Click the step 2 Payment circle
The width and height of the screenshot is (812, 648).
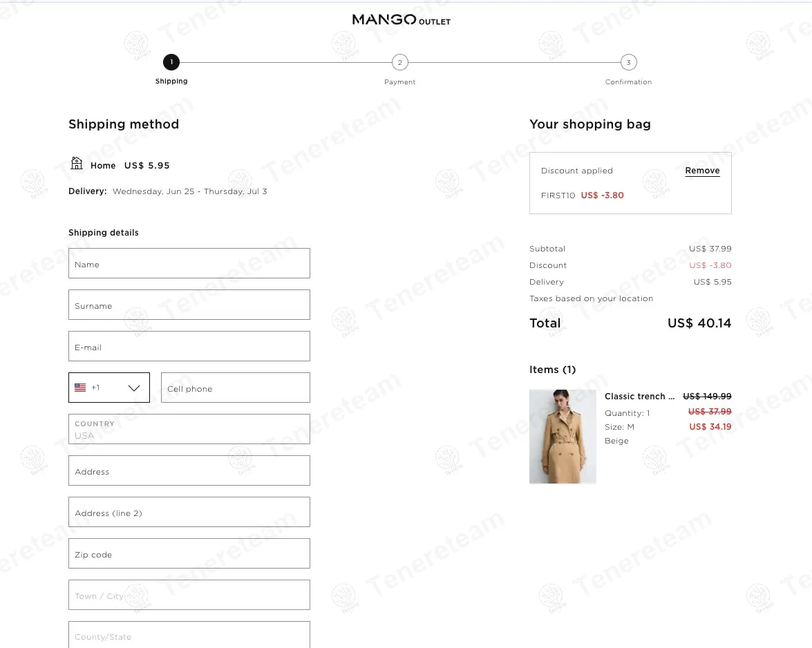(400, 63)
